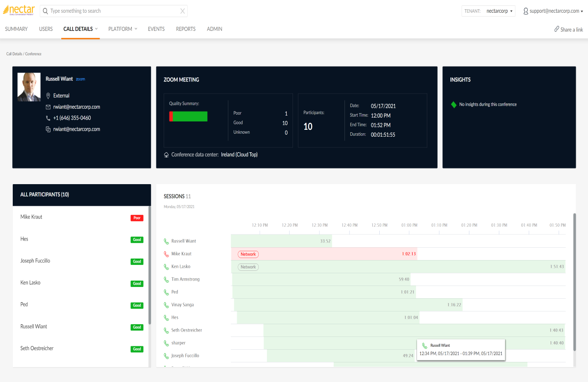The image size is (588, 382).
Task: Click Share a link
Action: tap(568, 29)
